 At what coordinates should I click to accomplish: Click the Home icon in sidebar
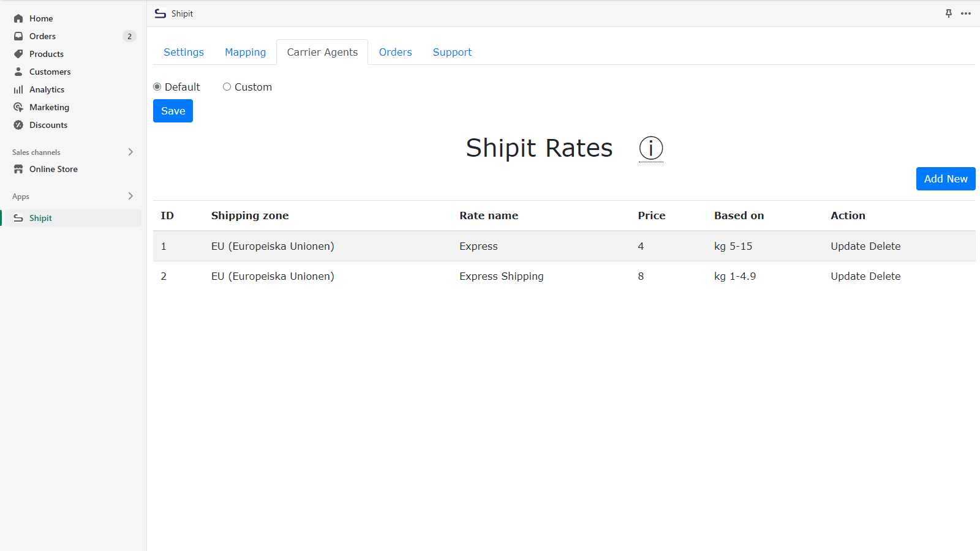18,18
